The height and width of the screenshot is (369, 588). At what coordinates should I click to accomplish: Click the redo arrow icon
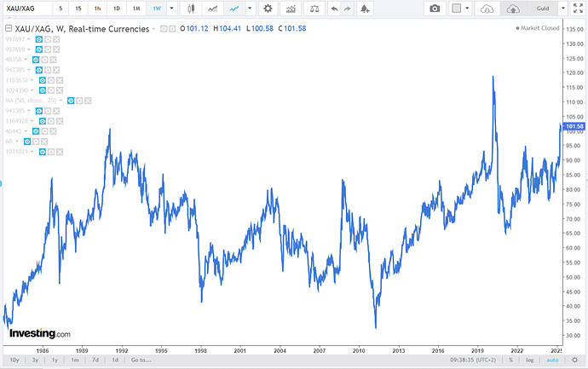[349, 9]
